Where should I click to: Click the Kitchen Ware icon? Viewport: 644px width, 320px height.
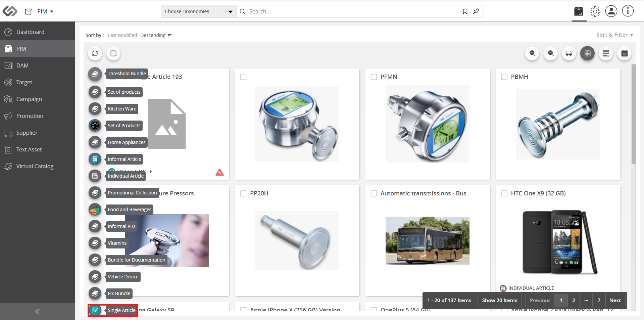click(x=95, y=108)
